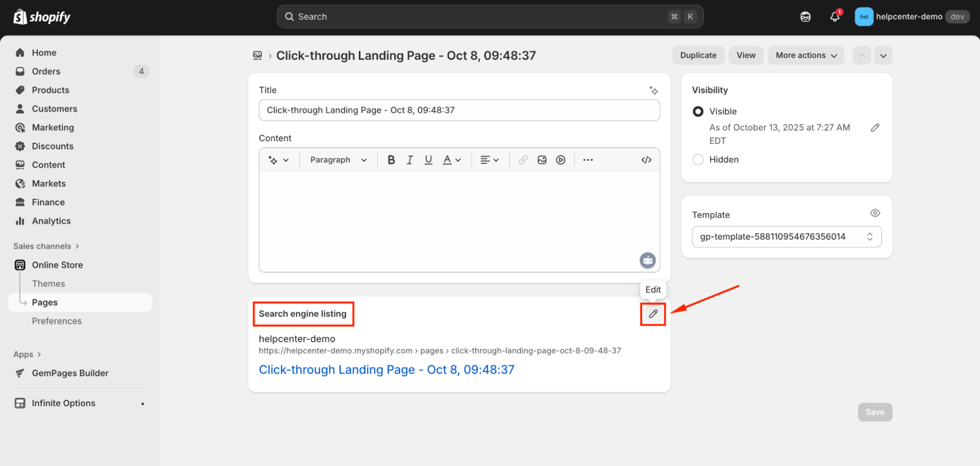Image resolution: width=980 pixels, height=466 pixels.
Task: Open Themes under Online Store
Action: coord(49,284)
